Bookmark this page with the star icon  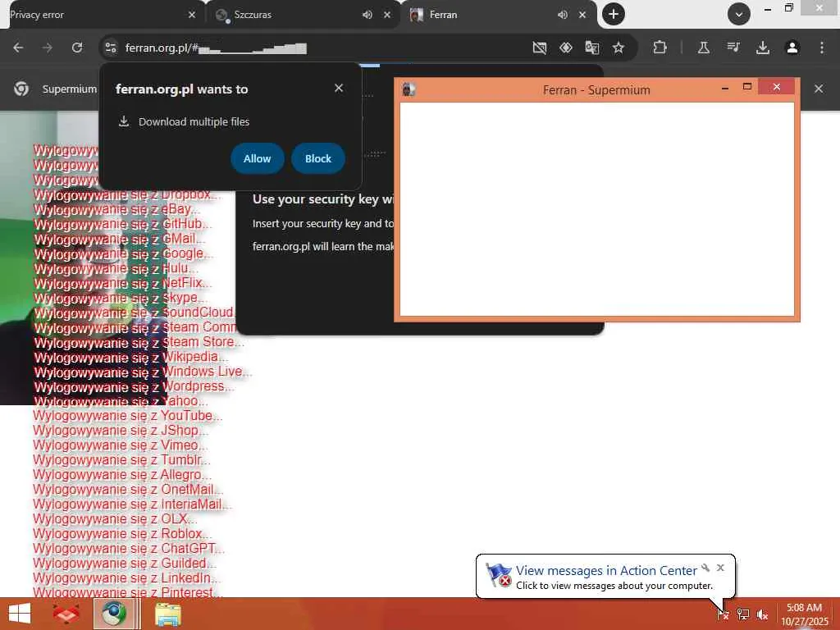coord(619,48)
